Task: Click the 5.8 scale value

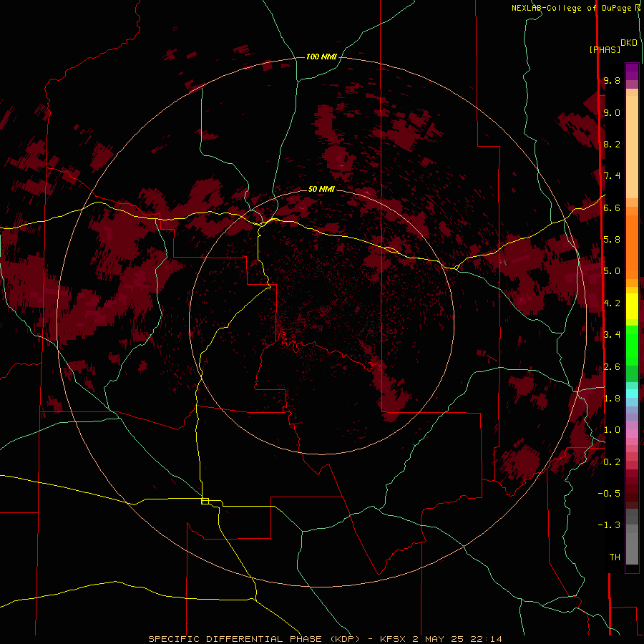Action: 612,240
